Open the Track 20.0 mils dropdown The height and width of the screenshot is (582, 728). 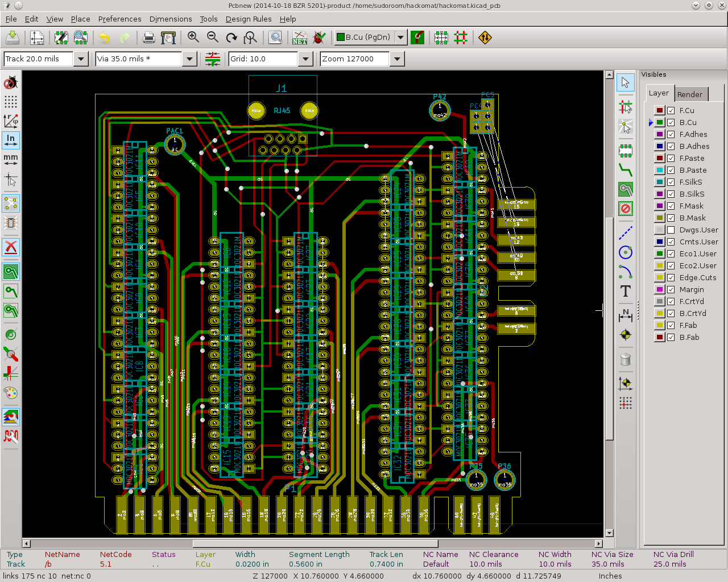click(x=81, y=59)
